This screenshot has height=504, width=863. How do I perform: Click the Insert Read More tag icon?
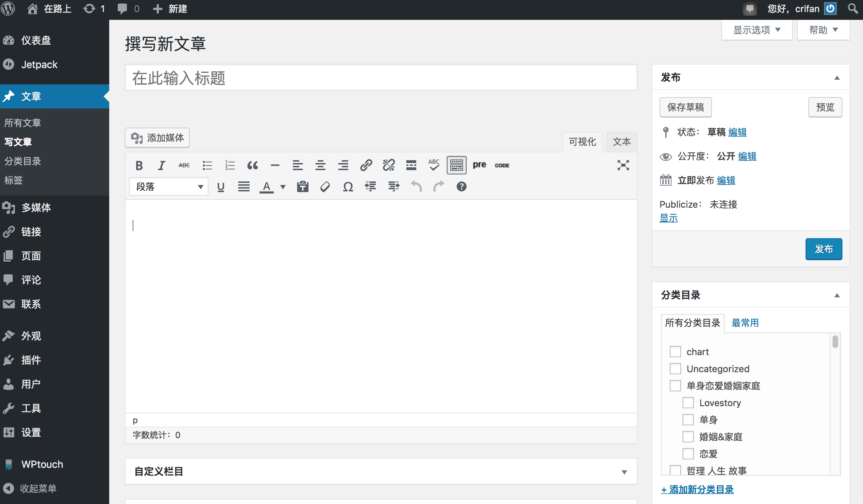[411, 165]
